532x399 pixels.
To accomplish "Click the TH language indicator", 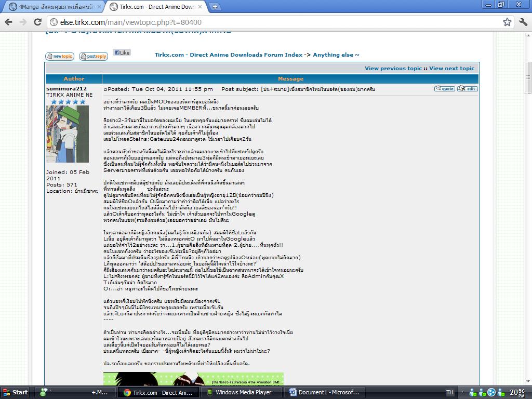I will 450,393.
